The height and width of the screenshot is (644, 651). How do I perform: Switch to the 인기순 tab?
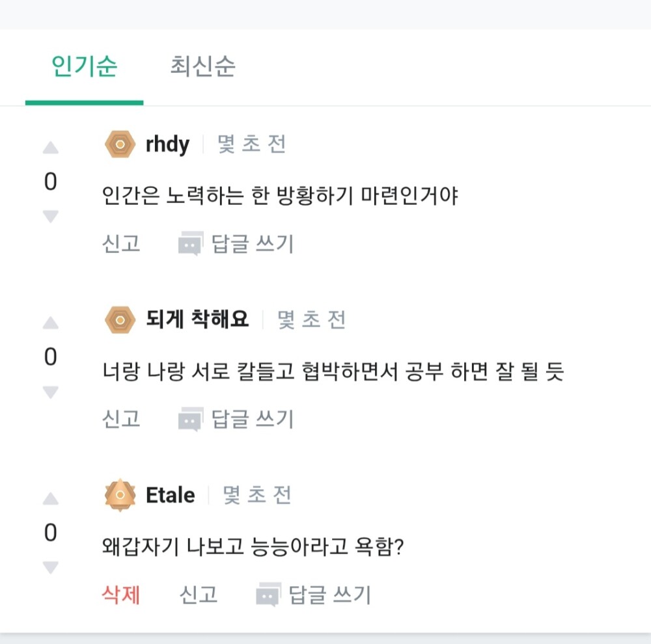click(x=84, y=67)
